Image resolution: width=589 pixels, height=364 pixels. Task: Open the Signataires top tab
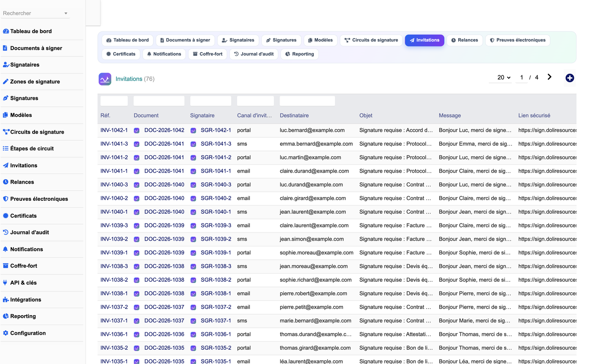[x=238, y=40]
